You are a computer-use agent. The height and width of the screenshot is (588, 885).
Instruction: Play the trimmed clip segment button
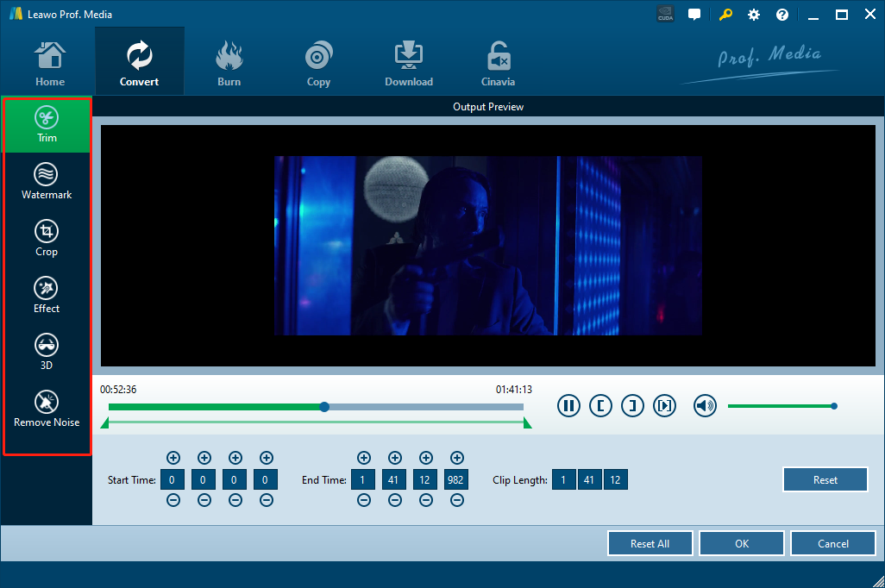tap(664, 406)
